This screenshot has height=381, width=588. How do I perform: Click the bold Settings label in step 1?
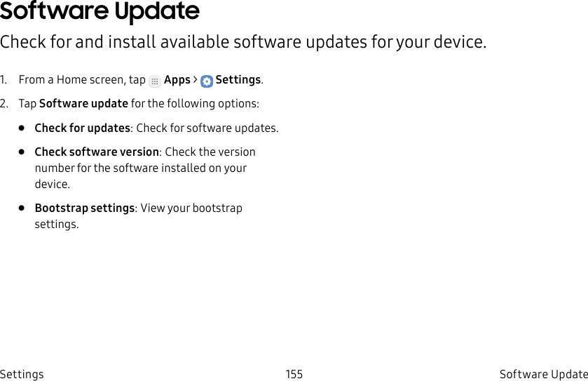[238, 79]
